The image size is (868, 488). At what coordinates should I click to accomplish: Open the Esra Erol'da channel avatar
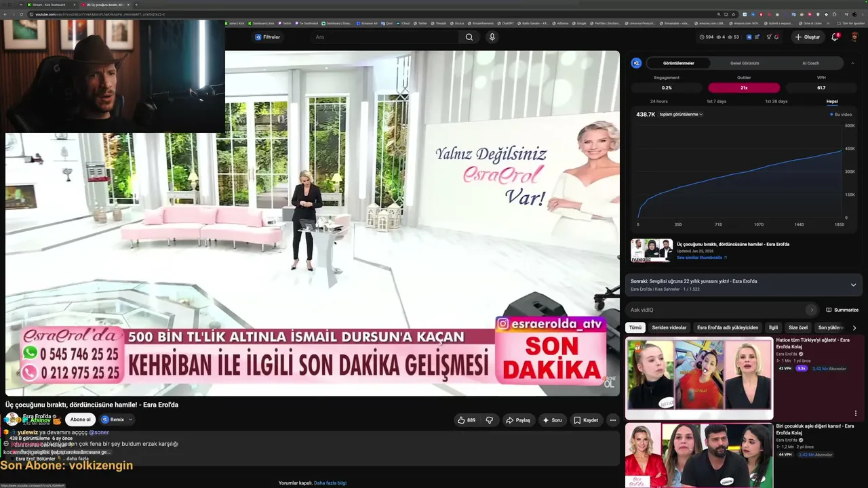coord(12,420)
